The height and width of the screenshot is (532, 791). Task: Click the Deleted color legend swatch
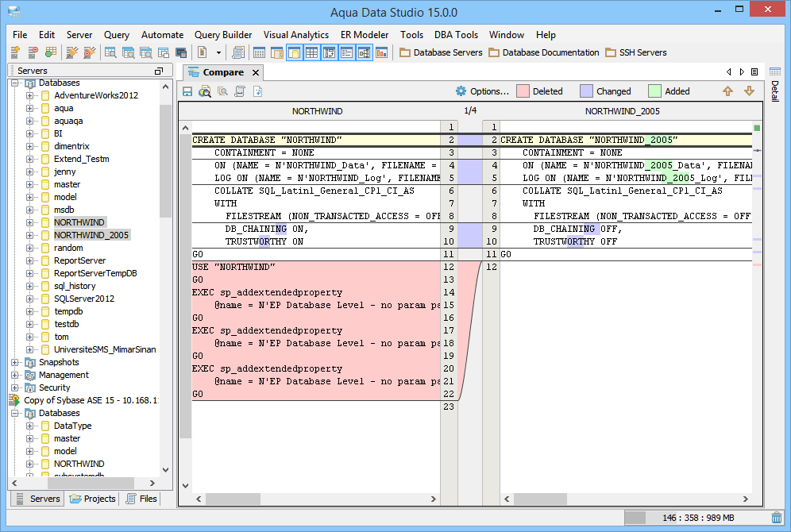523,91
